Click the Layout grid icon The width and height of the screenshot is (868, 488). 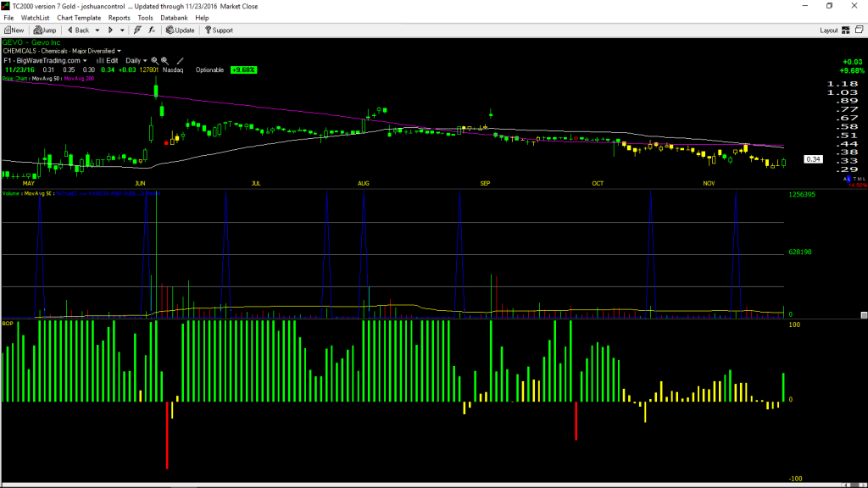(x=846, y=30)
